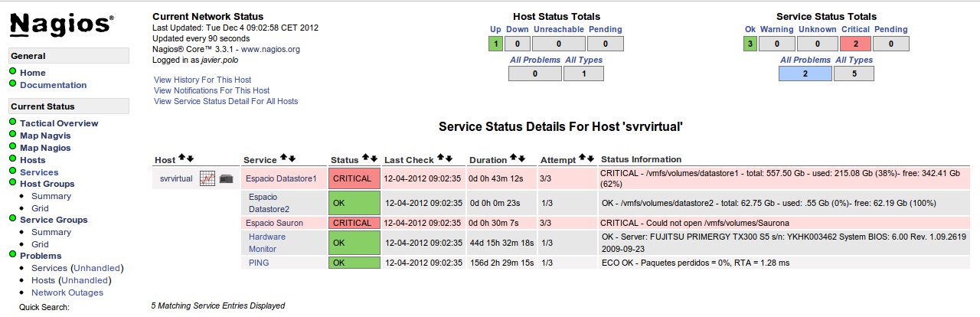Open Unhandled services problems link

[x=96, y=268]
